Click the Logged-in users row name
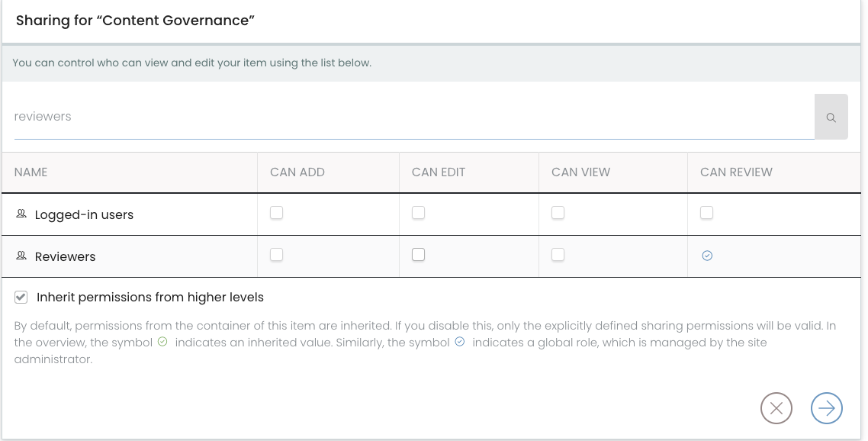Viewport: 868px width, 441px height. pos(84,214)
